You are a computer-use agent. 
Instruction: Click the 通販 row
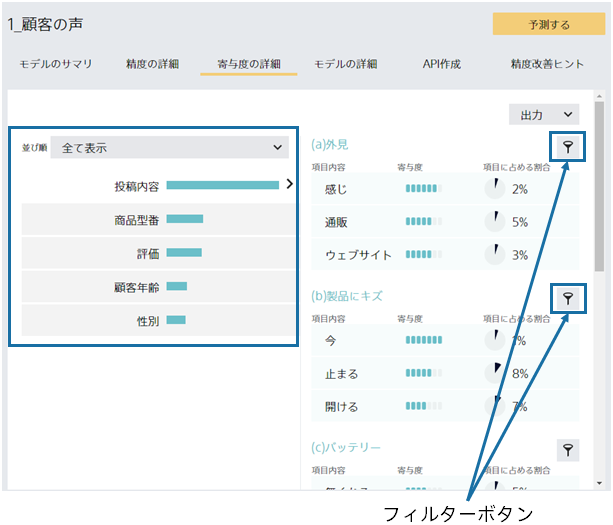(x=445, y=222)
